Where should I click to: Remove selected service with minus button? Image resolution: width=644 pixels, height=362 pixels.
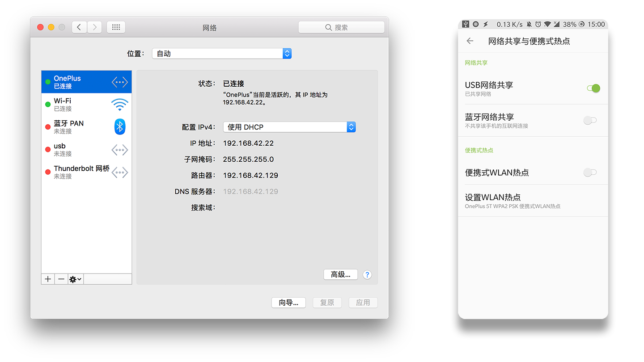[61, 279]
